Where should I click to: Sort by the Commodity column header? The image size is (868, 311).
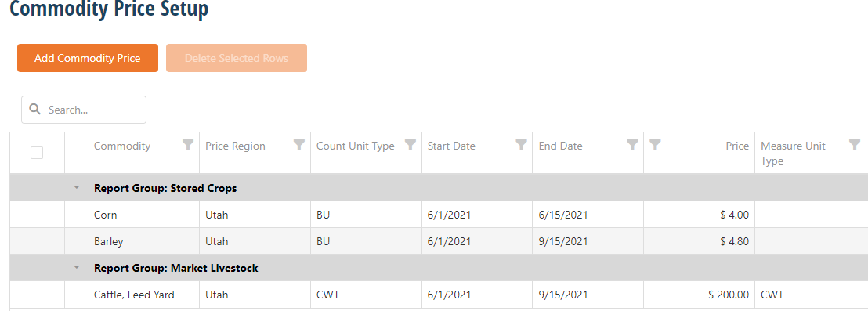pyautogui.click(x=122, y=146)
